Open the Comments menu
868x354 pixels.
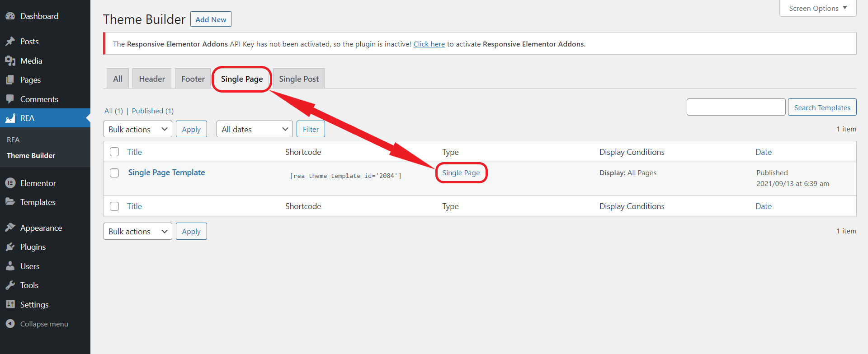pos(45,99)
